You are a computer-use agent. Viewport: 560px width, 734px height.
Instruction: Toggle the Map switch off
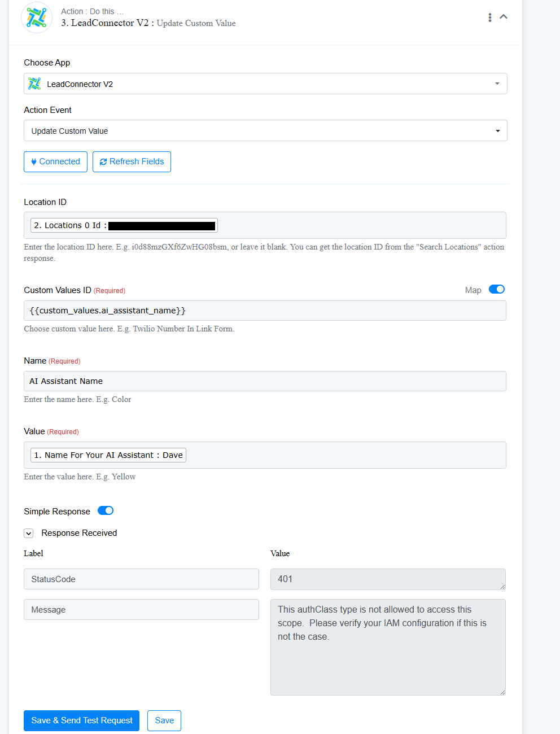tap(497, 289)
